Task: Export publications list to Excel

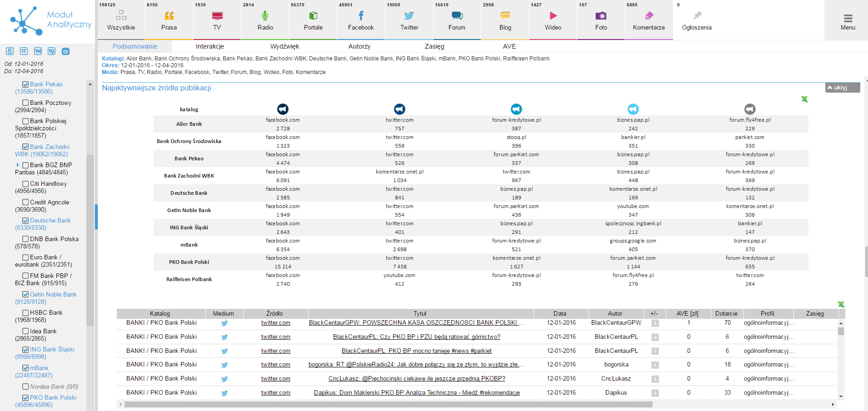Action: 841,304
